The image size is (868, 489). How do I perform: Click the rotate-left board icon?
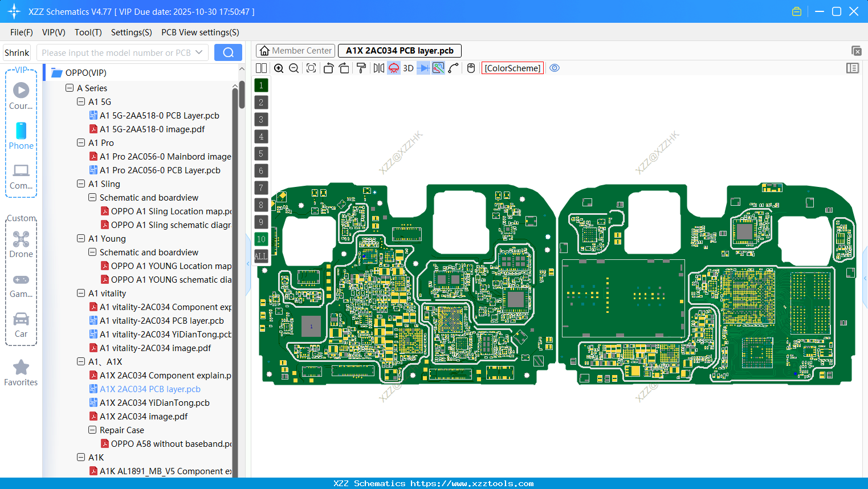point(328,68)
